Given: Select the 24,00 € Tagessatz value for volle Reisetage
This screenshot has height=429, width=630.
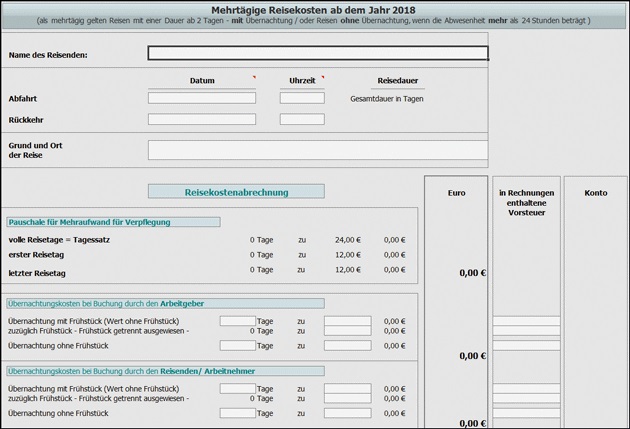Looking at the screenshot, I should (x=347, y=240).
